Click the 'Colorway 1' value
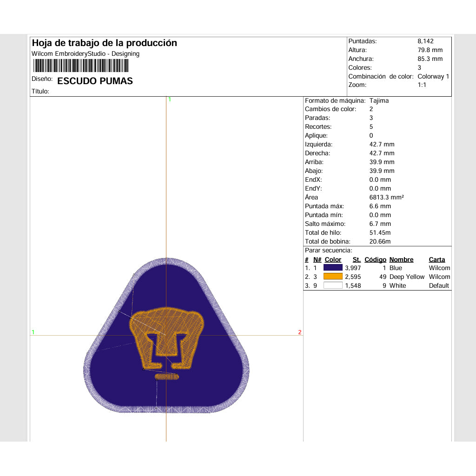The image size is (476, 476). tap(433, 76)
